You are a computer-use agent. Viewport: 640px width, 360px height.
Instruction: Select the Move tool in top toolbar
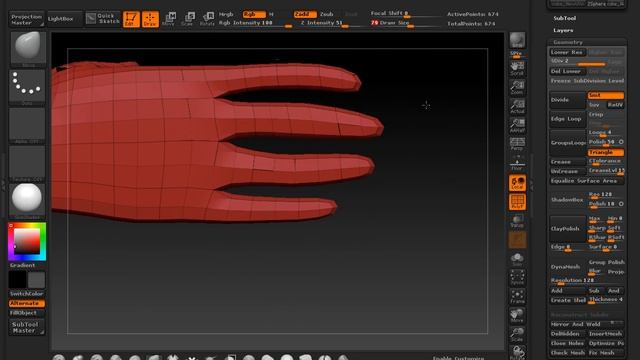[x=169, y=19]
